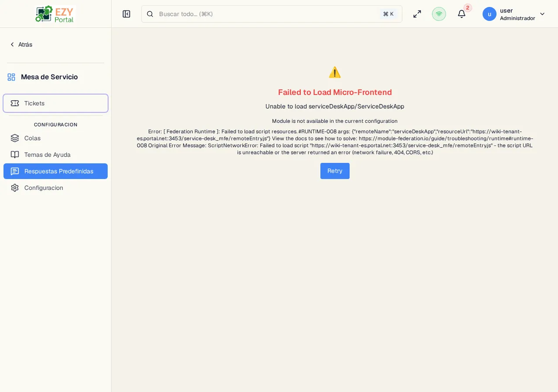This screenshot has width=558, height=392.
Task: Click the Retry button
Action: pyautogui.click(x=335, y=171)
